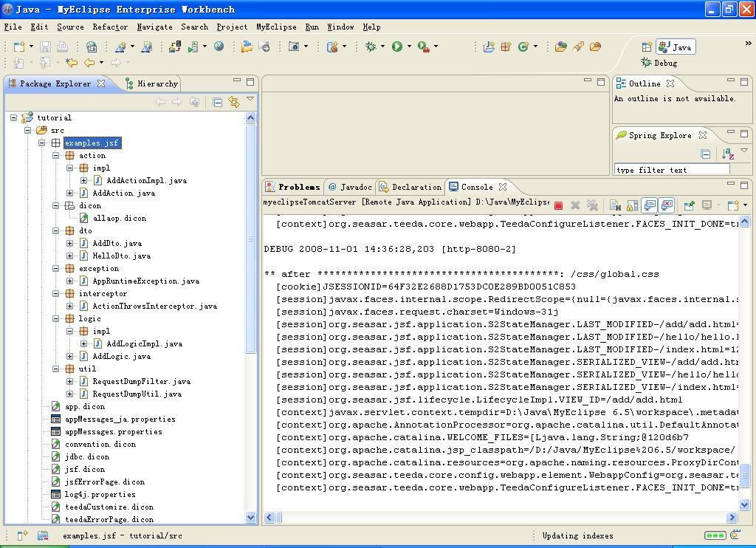
Task: Switch to the Javadoc tab
Action: 350,187
